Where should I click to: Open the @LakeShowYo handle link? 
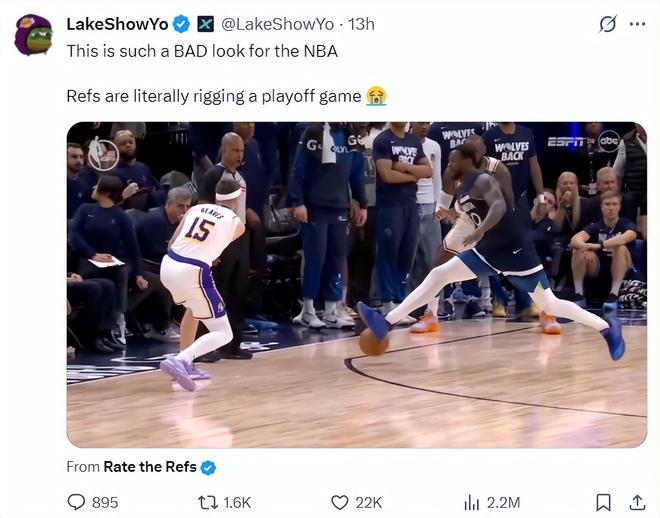pyautogui.click(x=277, y=24)
